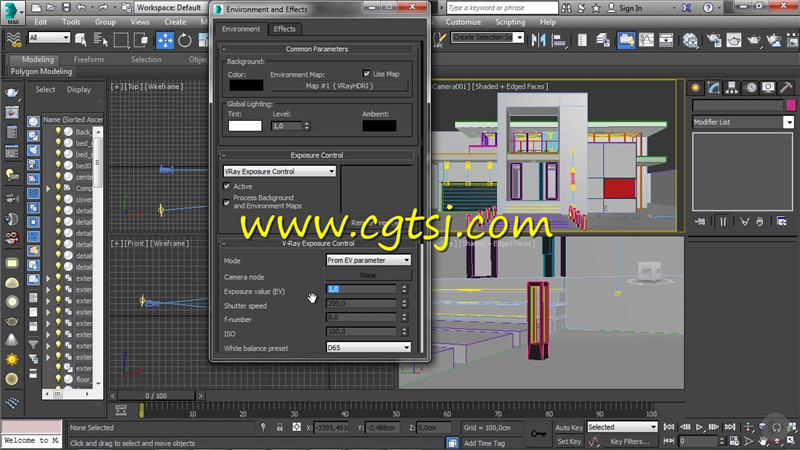Click the Add Time Tag label
The image size is (800, 450).
[x=484, y=443]
